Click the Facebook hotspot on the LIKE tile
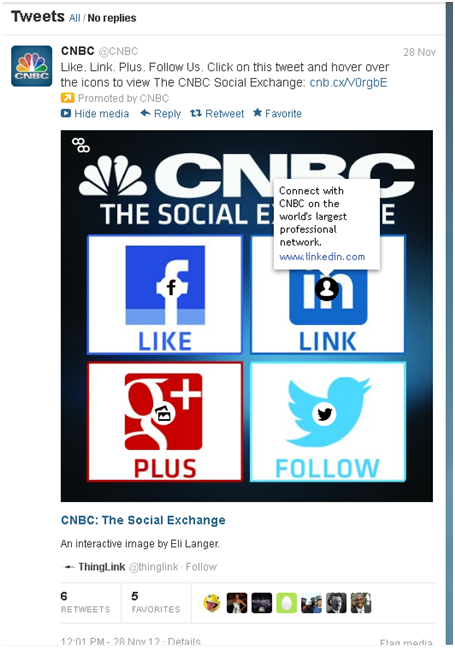The width and height of the screenshot is (455, 648). [172, 286]
